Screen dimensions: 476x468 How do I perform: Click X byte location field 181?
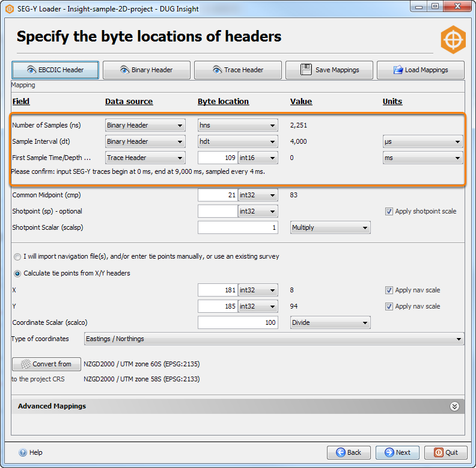point(218,290)
